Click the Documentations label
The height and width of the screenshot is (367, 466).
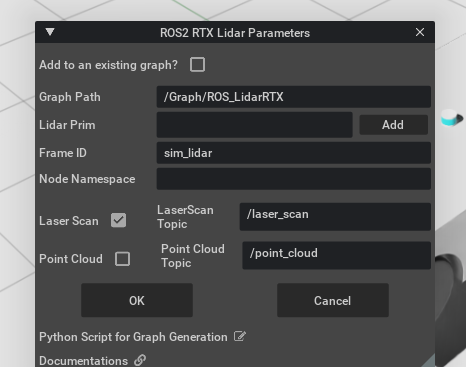pos(83,361)
